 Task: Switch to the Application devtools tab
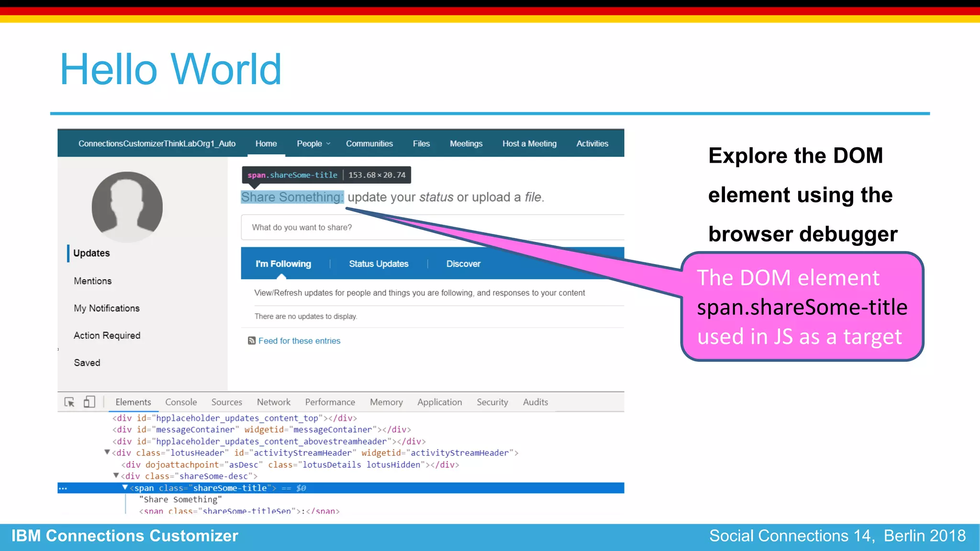pos(440,402)
